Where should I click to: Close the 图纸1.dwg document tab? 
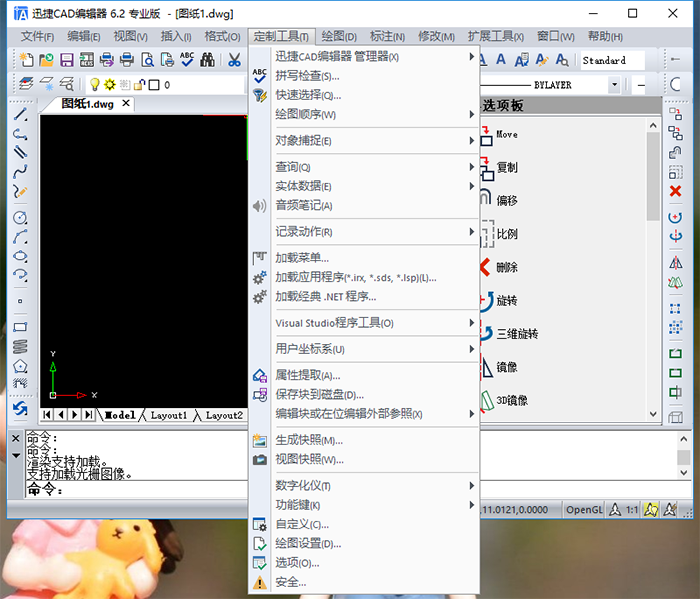[x=126, y=103]
